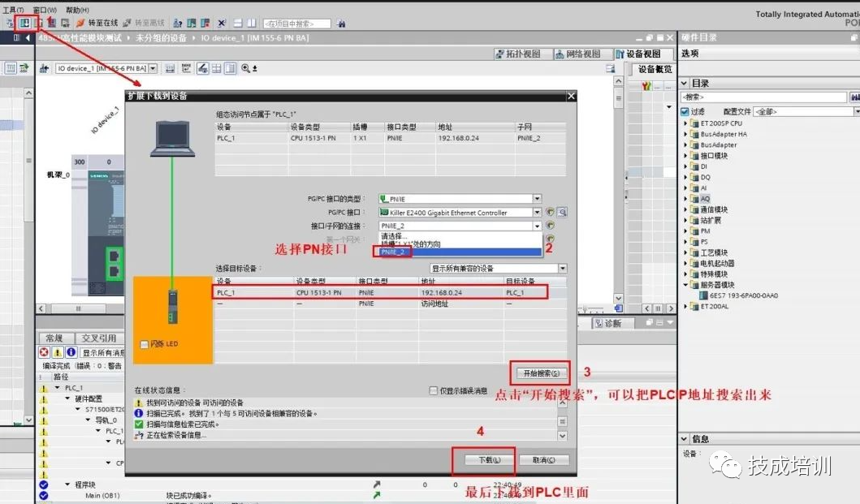Click the search in project input field
The image size is (860, 504).
point(296,24)
